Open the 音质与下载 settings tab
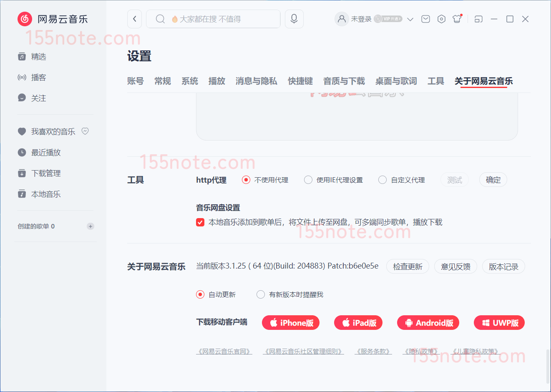 344,81
